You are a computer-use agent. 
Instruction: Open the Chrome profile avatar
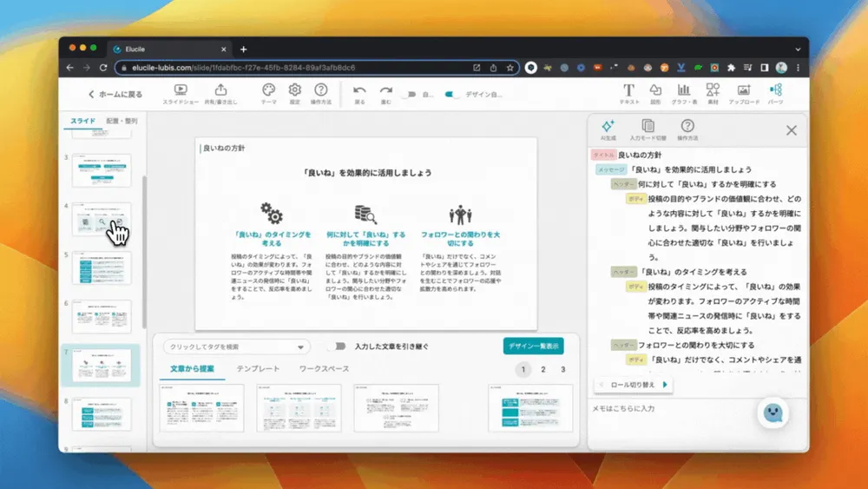click(x=781, y=68)
